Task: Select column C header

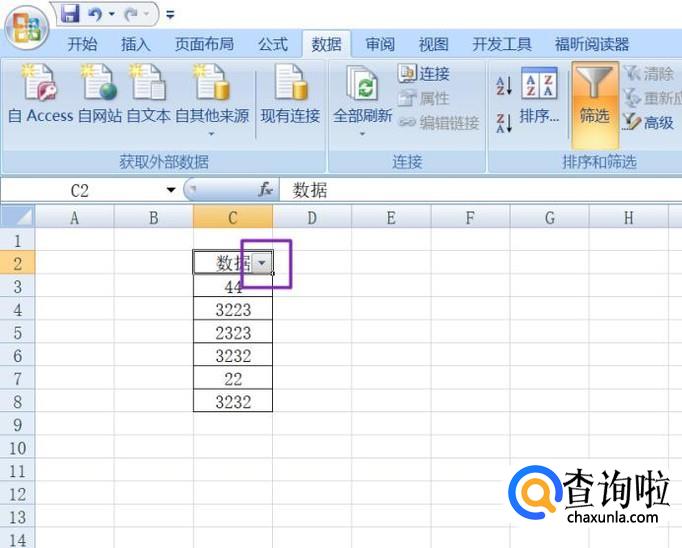Action: 233,217
